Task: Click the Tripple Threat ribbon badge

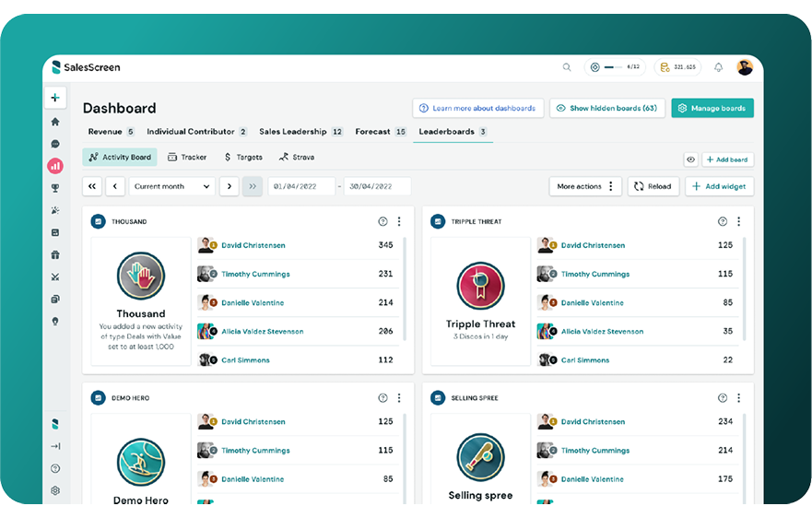Action: (x=480, y=286)
